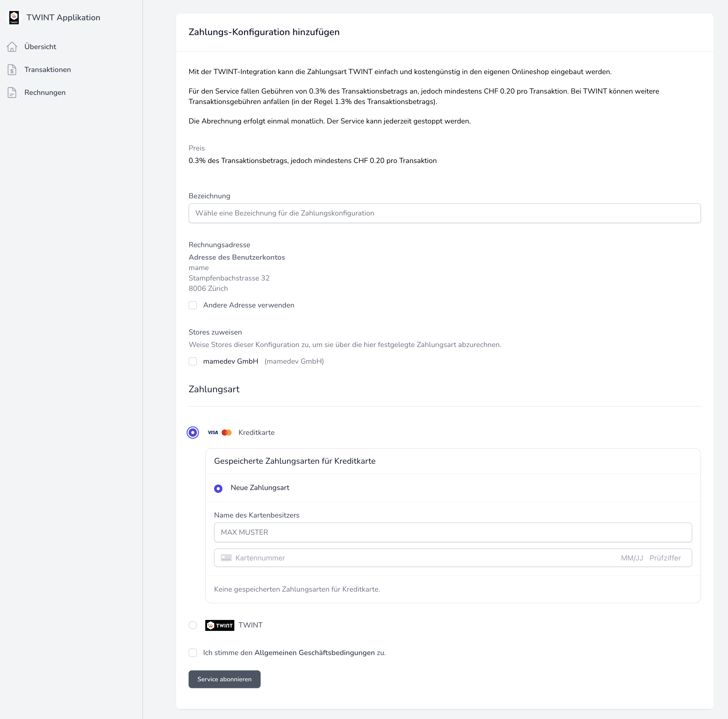Image resolution: width=728 pixels, height=719 pixels.
Task: Choose the Neue Zahlungsart radio option
Action: coord(218,489)
